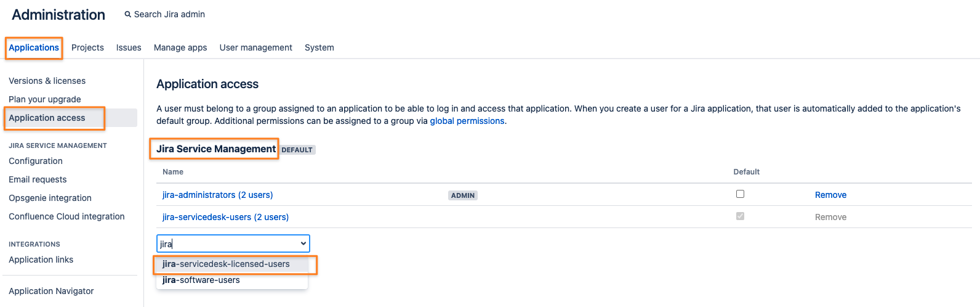Image resolution: width=980 pixels, height=307 pixels.
Task: Go to Manage apps tab
Action: coord(180,47)
